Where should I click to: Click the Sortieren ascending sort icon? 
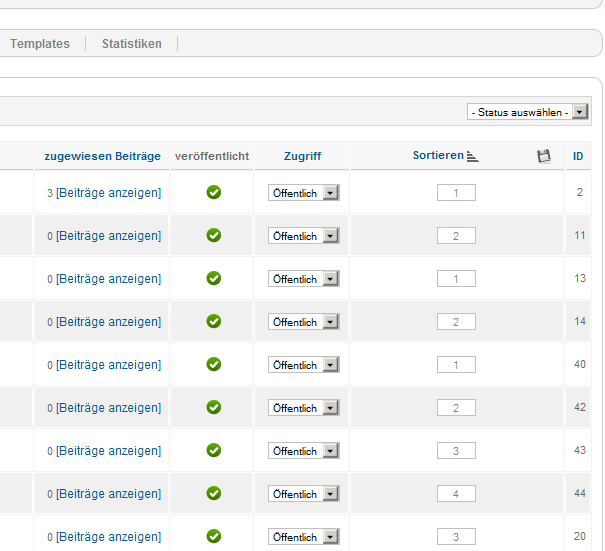[x=473, y=157]
